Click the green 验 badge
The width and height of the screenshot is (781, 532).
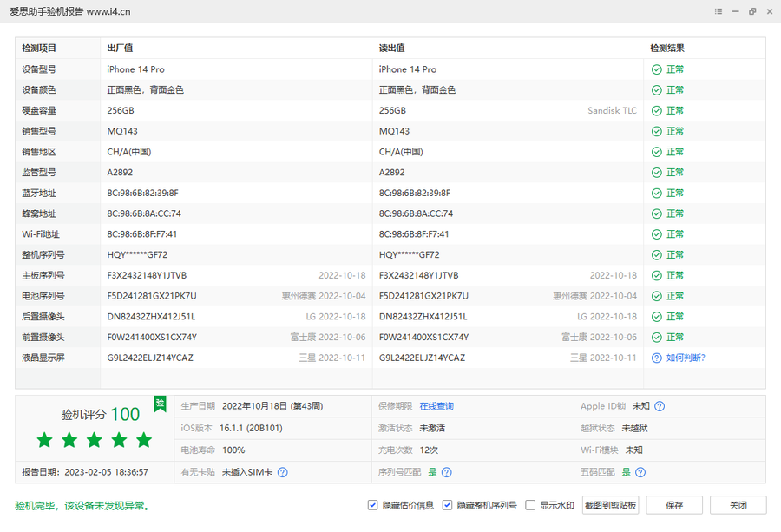pos(160,404)
